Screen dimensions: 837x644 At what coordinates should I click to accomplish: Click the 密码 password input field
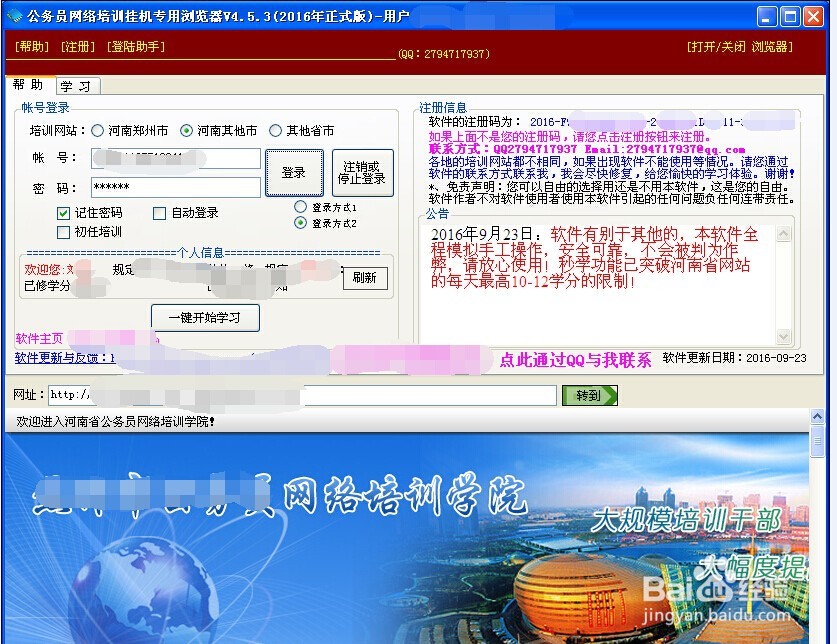(176, 187)
